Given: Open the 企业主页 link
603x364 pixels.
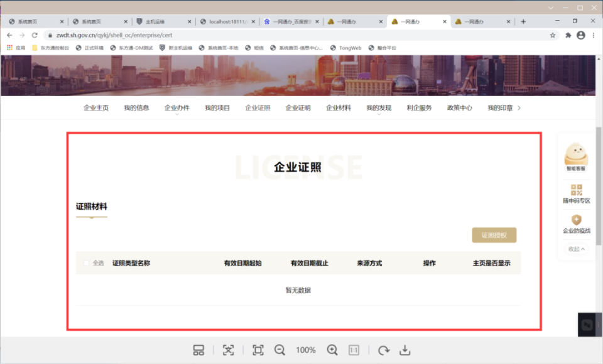Looking at the screenshot, I should click(x=95, y=107).
